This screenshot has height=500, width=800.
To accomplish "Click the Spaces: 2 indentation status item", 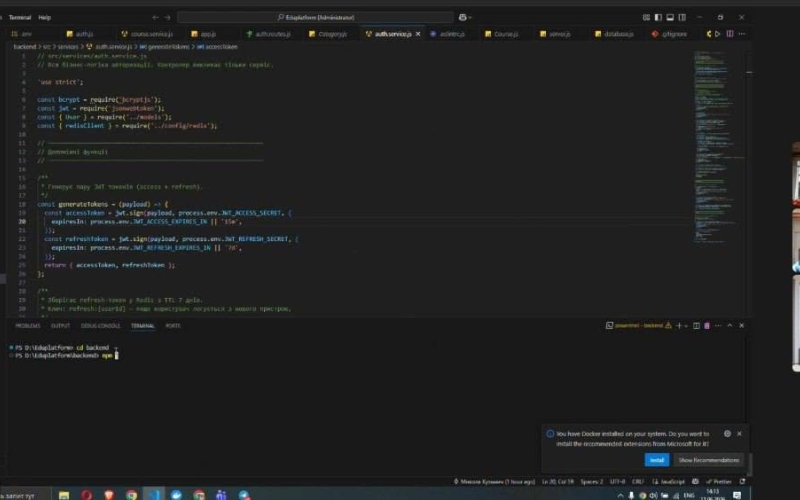I will coord(591,482).
